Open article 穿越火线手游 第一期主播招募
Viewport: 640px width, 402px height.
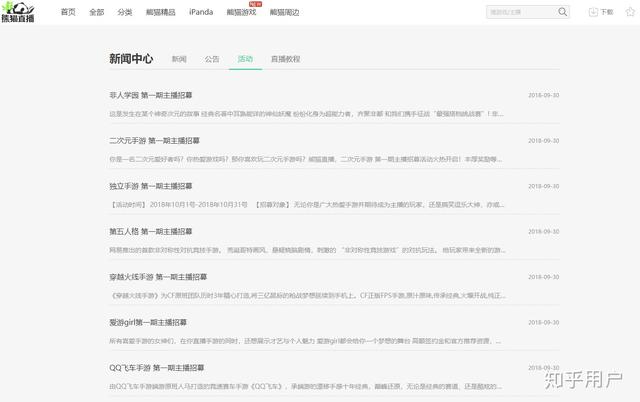[157, 277]
